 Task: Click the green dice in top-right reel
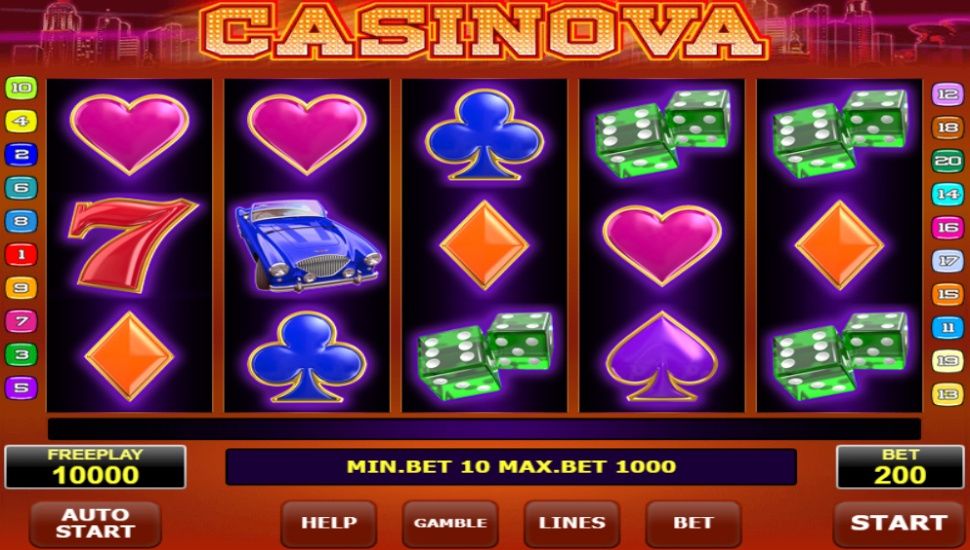click(839, 134)
